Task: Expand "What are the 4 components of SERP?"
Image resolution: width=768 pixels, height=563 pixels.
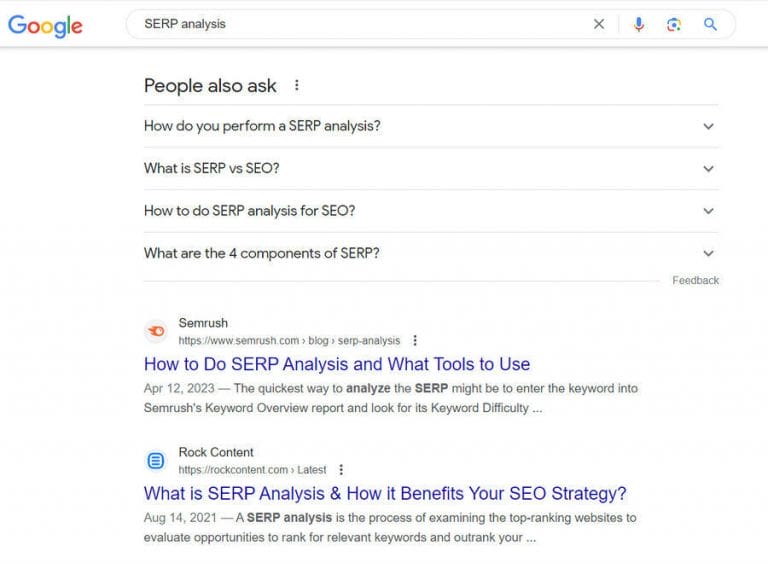Action: [x=708, y=254]
